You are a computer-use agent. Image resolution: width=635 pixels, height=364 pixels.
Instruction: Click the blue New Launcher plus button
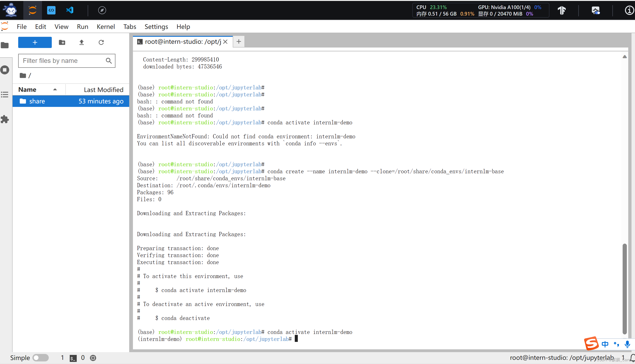click(x=35, y=42)
